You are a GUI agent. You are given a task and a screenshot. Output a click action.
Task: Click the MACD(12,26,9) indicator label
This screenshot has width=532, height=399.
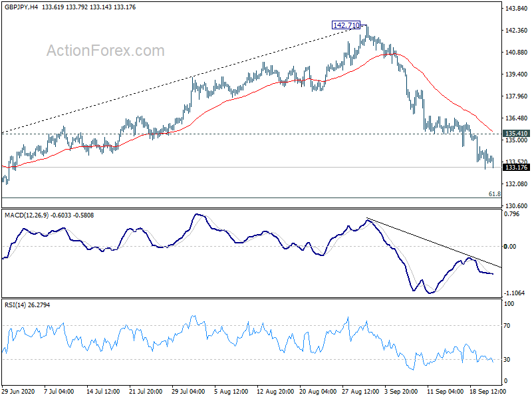(x=27, y=215)
